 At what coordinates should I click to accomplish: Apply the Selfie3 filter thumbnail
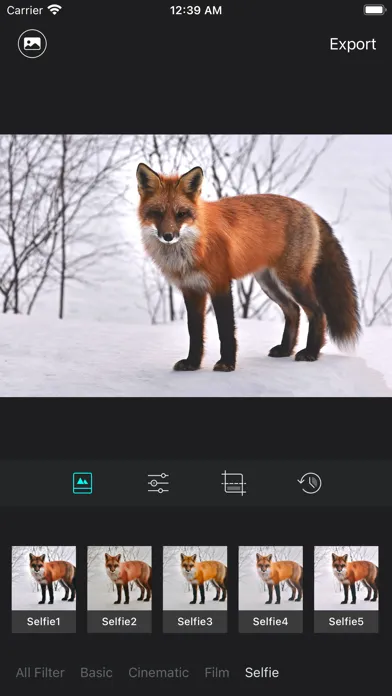tap(195, 589)
